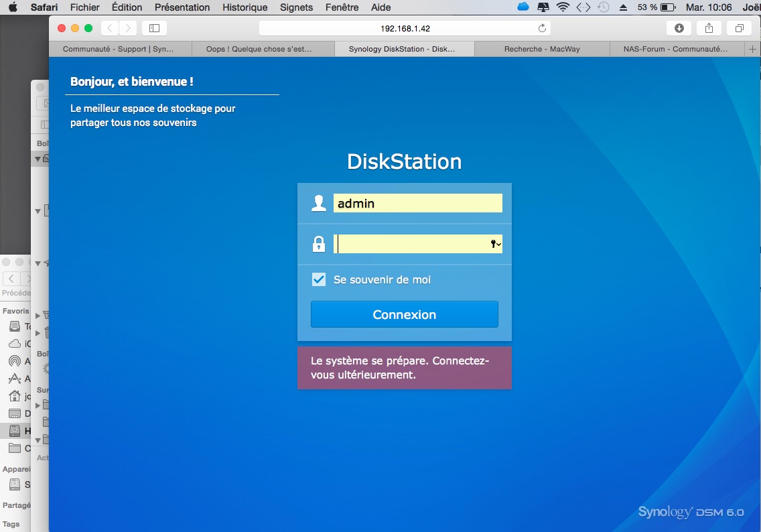The height and width of the screenshot is (532, 761).
Task: Switch to the Oops ! Quelque chose tab
Action: click(259, 49)
